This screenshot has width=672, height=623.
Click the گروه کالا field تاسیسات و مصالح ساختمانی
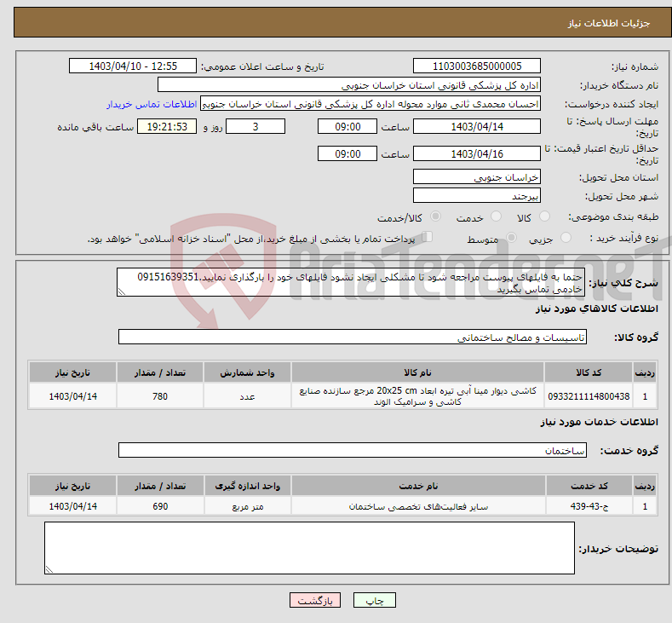click(353, 337)
